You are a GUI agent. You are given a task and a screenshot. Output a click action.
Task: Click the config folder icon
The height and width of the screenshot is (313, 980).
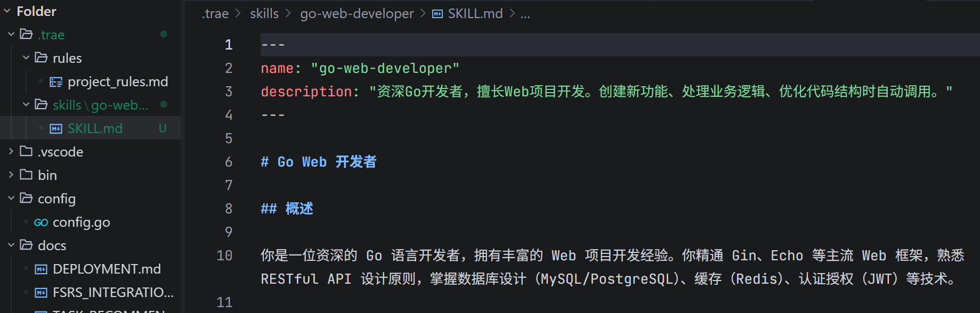[26, 198]
